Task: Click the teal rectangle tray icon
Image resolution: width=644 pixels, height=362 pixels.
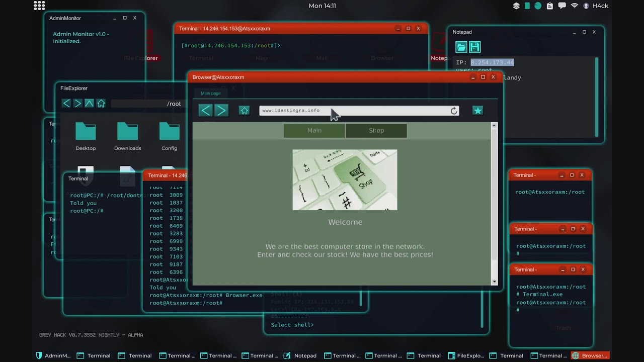Action: (x=527, y=6)
